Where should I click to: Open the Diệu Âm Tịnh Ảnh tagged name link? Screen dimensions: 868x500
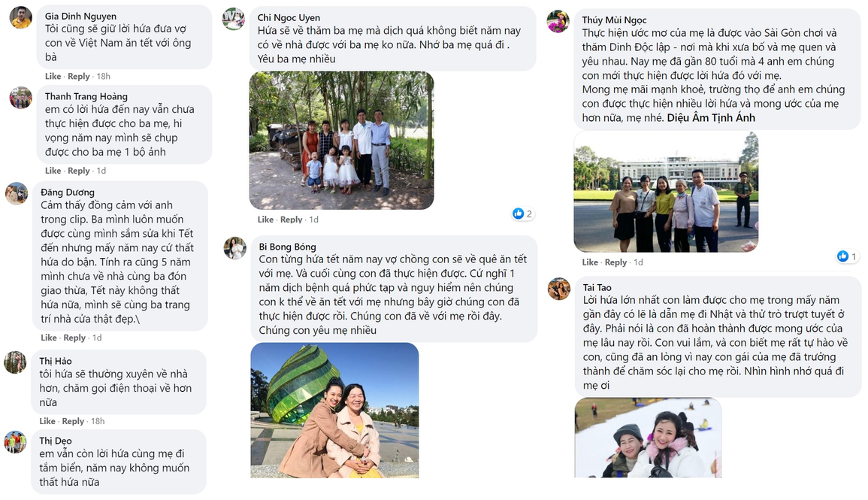[711, 117]
